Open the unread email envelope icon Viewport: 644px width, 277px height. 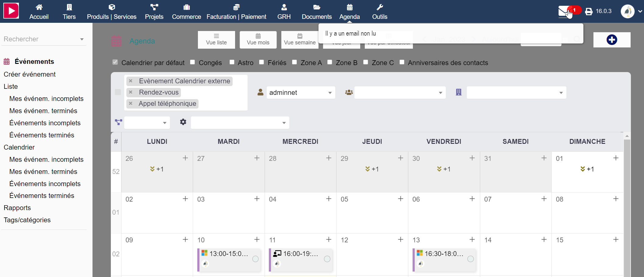(564, 12)
